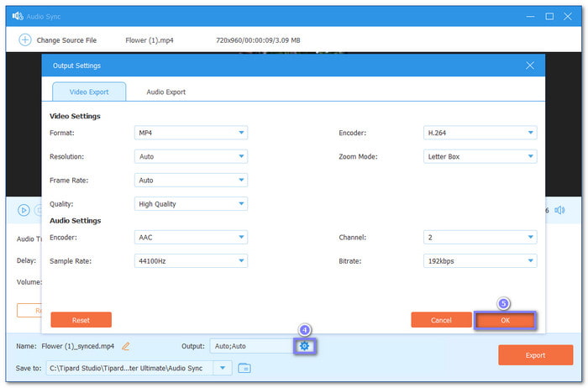Expand the Quality dropdown
The width and height of the screenshot is (588, 388).
[191, 203]
